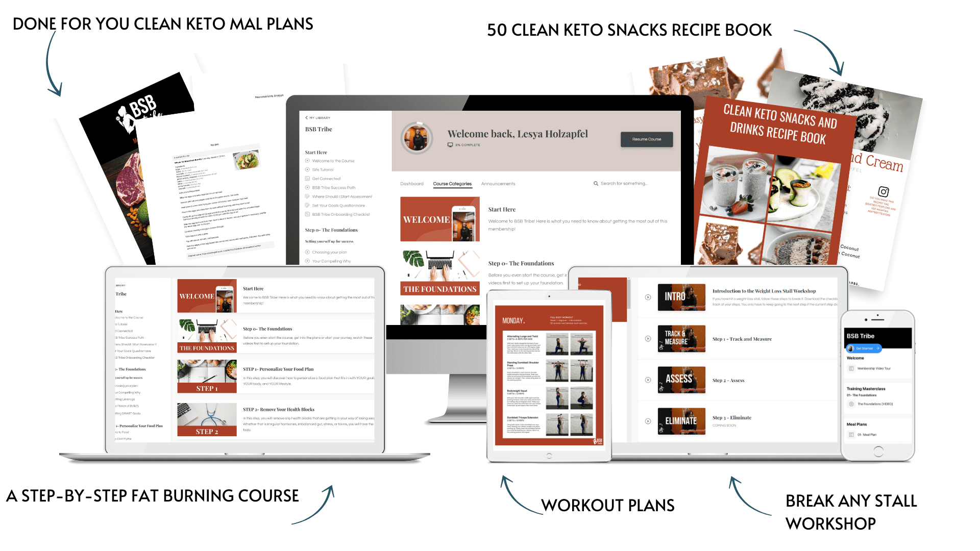Open the Announcements section
Viewport: 980px width, 551px height.
[498, 182]
